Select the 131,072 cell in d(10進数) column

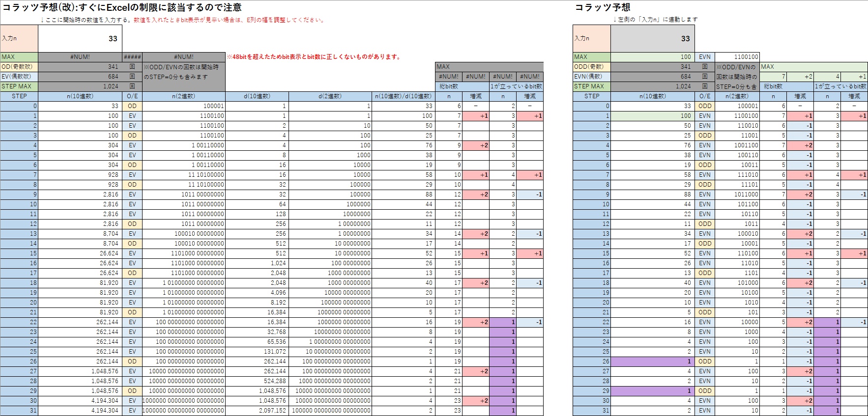click(x=257, y=352)
